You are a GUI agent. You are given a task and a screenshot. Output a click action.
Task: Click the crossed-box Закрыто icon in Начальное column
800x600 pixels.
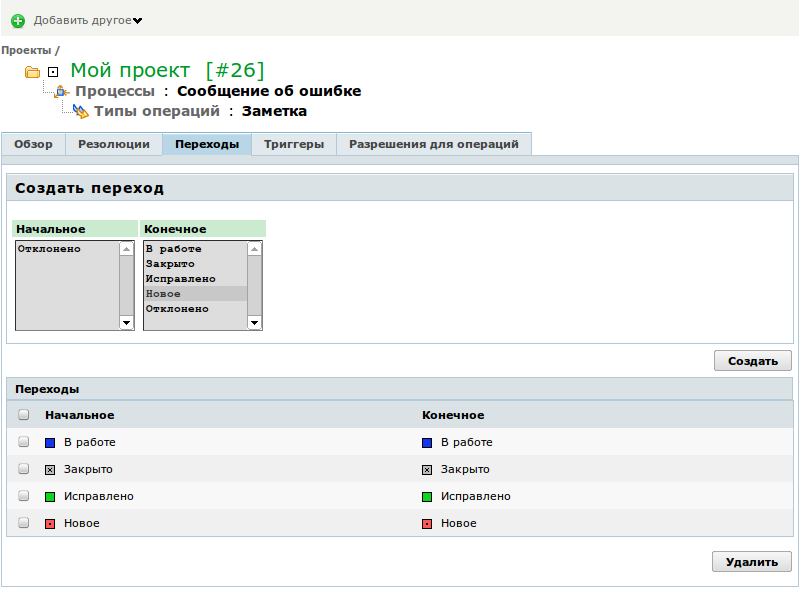click(50, 469)
